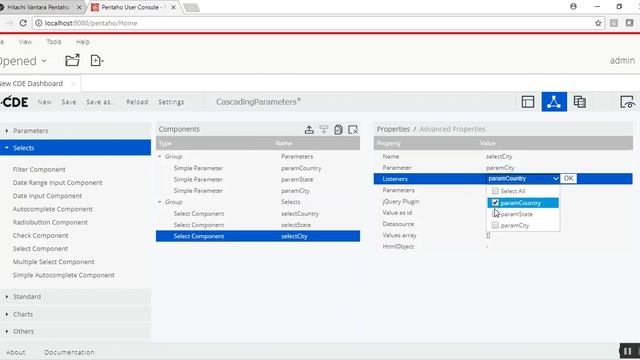Image resolution: width=640 pixels, height=360 pixels.
Task: View site information icon in address bar
Action: pos(38,23)
